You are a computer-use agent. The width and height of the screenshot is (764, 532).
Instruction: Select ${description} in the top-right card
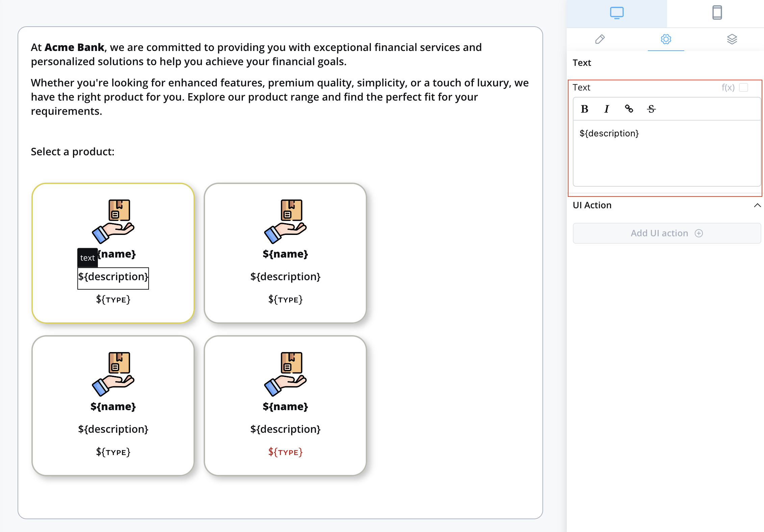[285, 276]
